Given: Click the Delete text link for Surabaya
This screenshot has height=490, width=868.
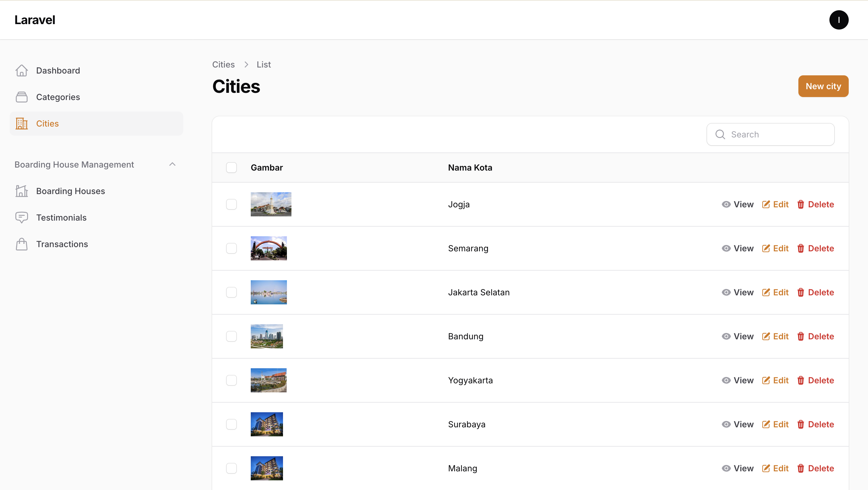Looking at the screenshot, I should coord(821,424).
